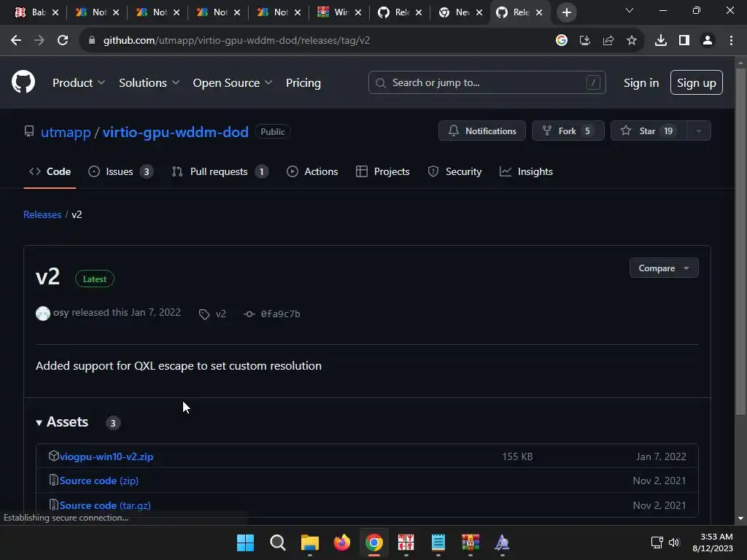Click the Google icon in address bar
The image size is (747, 560).
562,41
